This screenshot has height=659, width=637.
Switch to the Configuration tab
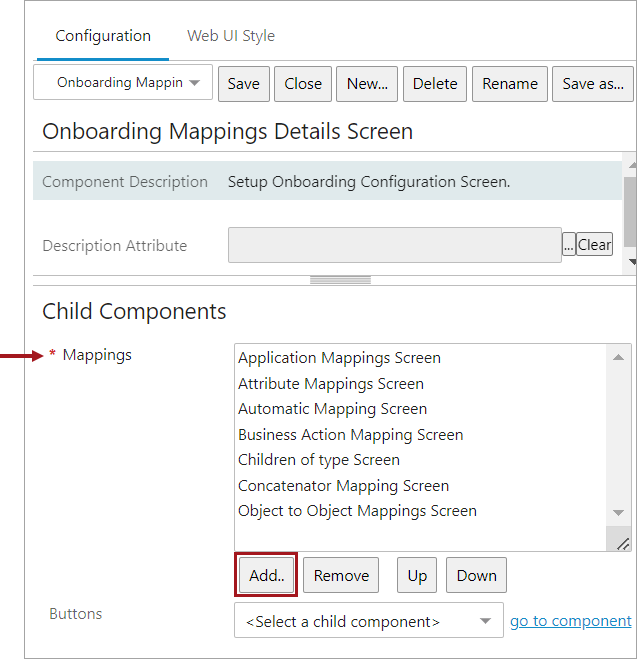pyautogui.click(x=103, y=36)
